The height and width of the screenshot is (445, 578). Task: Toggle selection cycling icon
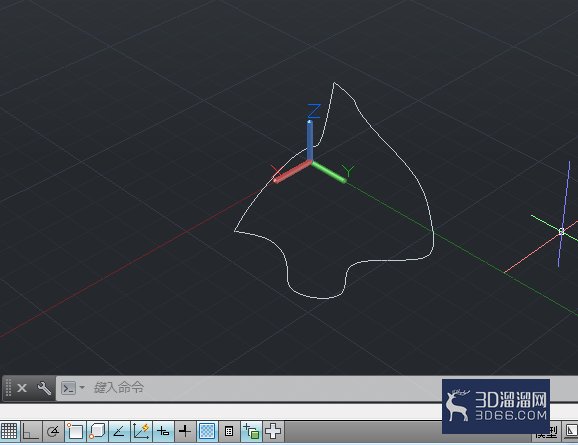(251, 431)
